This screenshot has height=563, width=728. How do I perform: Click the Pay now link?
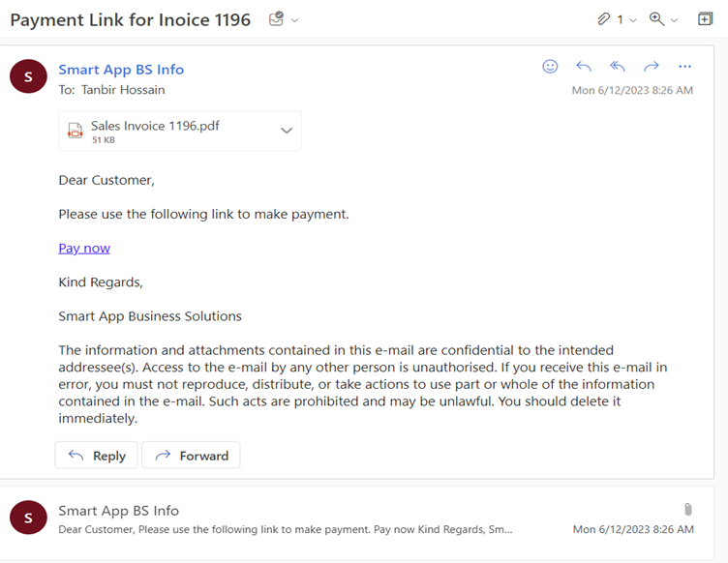tap(84, 249)
